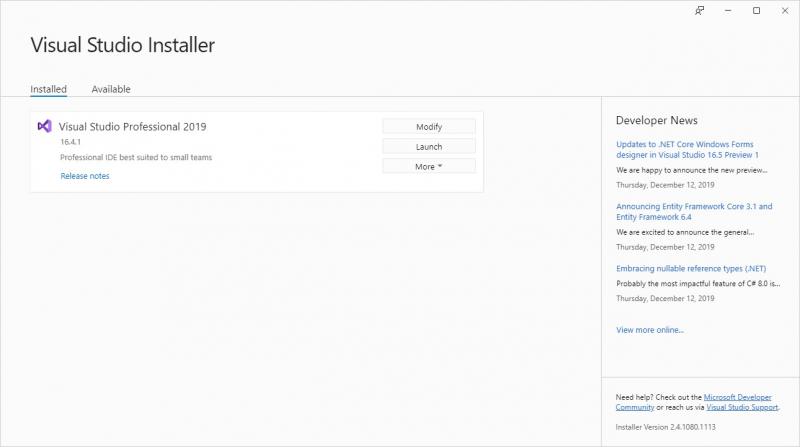This screenshot has width=800, height=447.
Task: Click version number 16.4.1 text
Action: (x=70, y=142)
